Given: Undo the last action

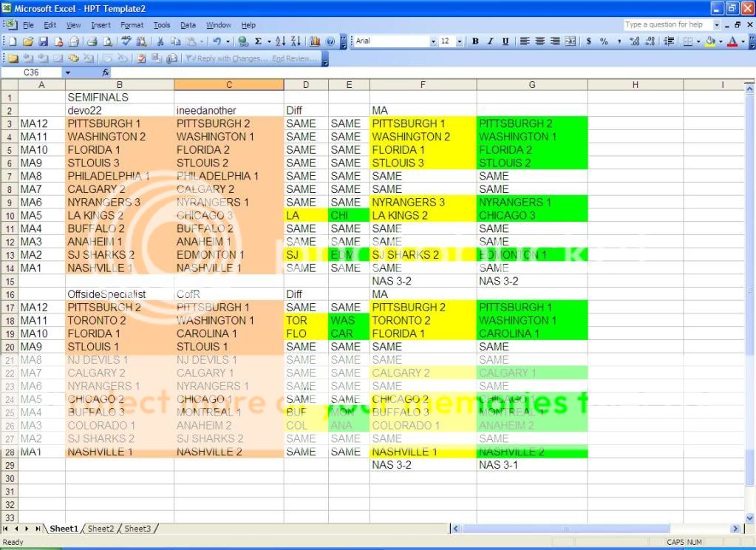Looking at the screenshot, I should (217, 41).
